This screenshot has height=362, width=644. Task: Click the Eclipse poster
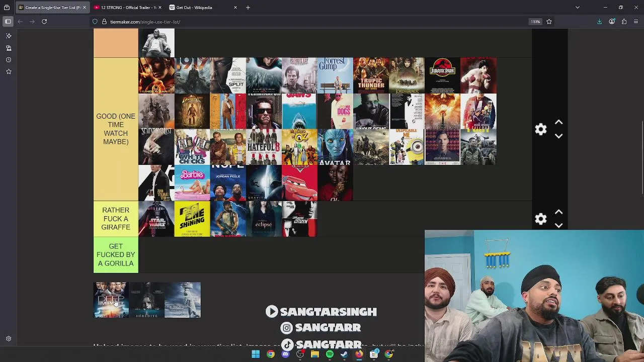click(264, 219)
